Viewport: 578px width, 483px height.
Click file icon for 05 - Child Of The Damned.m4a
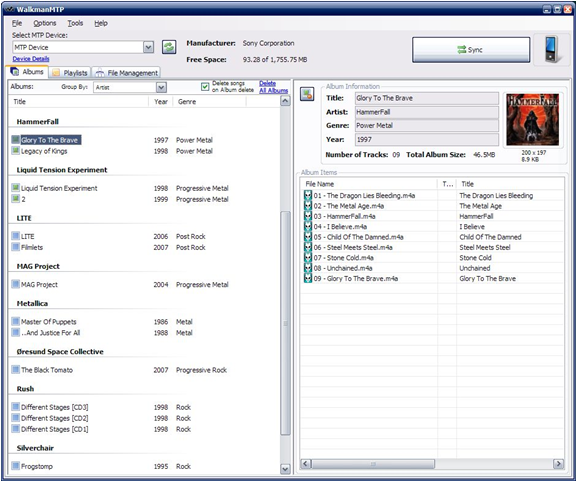(x=307, y=237)
